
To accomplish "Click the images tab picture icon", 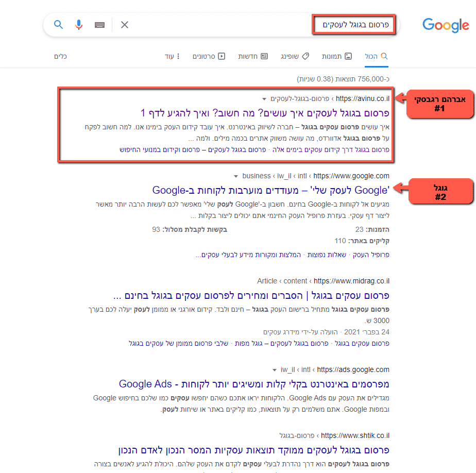I will (348, 56).
